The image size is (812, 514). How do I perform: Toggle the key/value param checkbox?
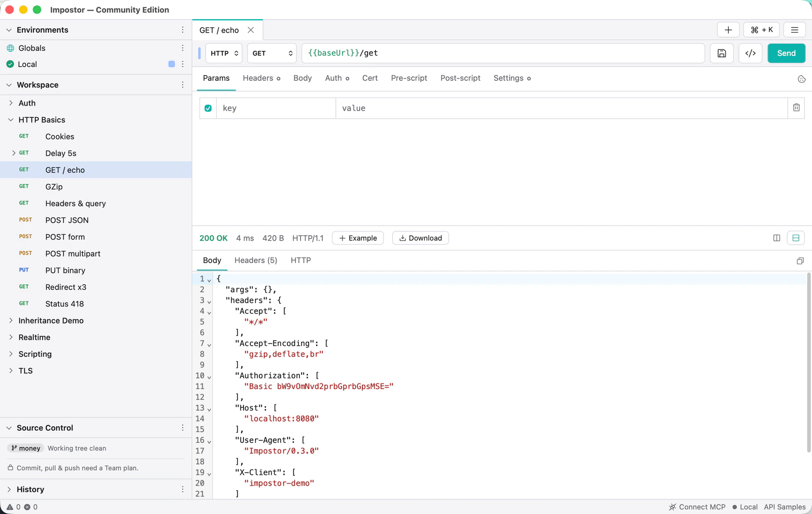(208, 108)
